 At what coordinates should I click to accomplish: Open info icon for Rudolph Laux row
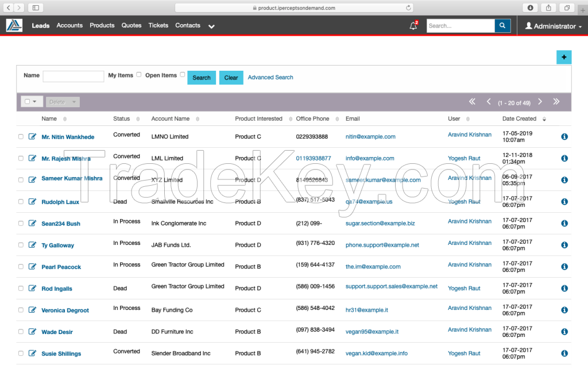point(564,202)
